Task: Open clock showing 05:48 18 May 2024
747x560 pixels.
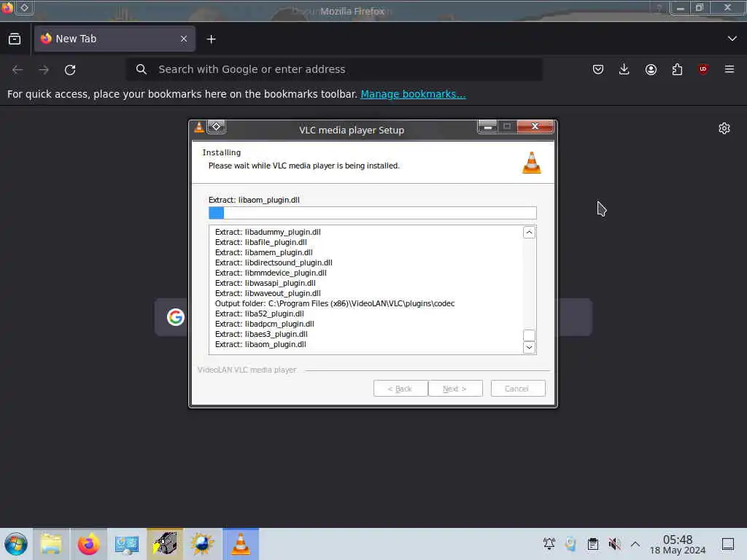Action: point(678,544)
